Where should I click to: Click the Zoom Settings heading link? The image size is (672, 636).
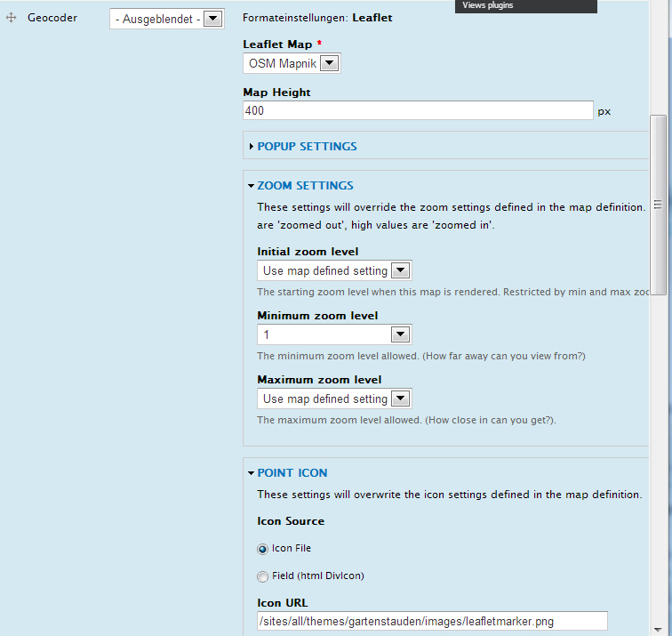305,186
